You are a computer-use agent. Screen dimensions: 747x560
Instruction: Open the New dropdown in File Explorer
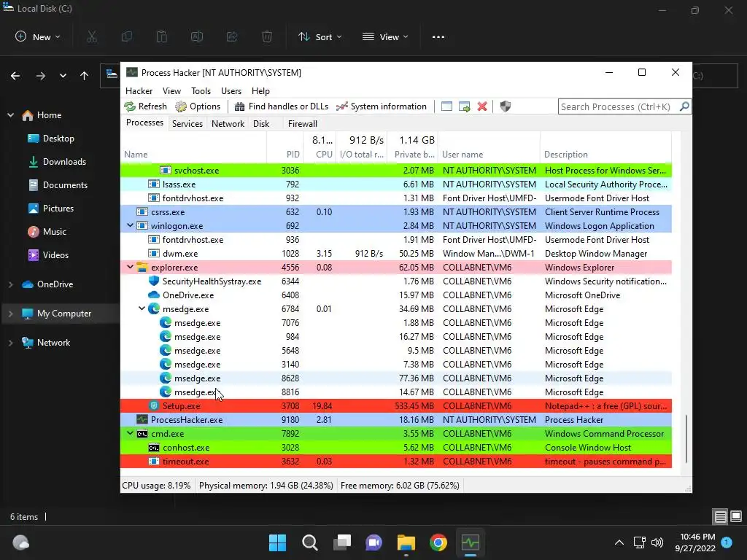coord(38,36)
